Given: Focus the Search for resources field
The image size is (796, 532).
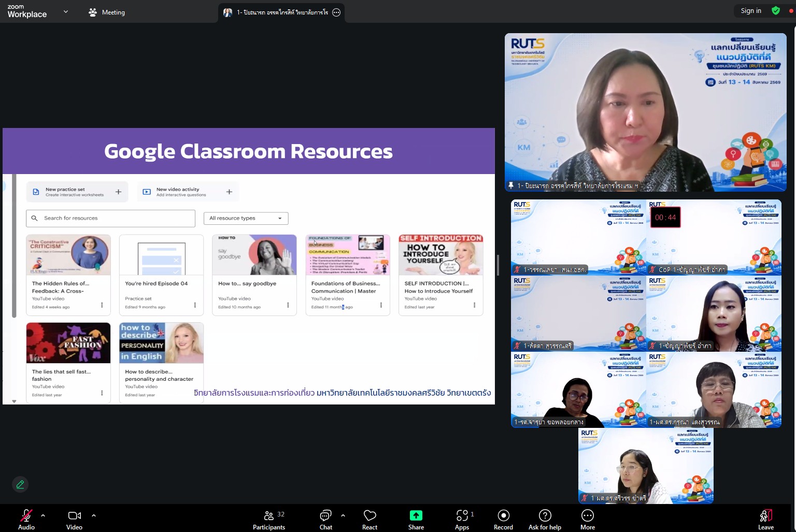Looking at the screenshot, I should pos(110,218).
